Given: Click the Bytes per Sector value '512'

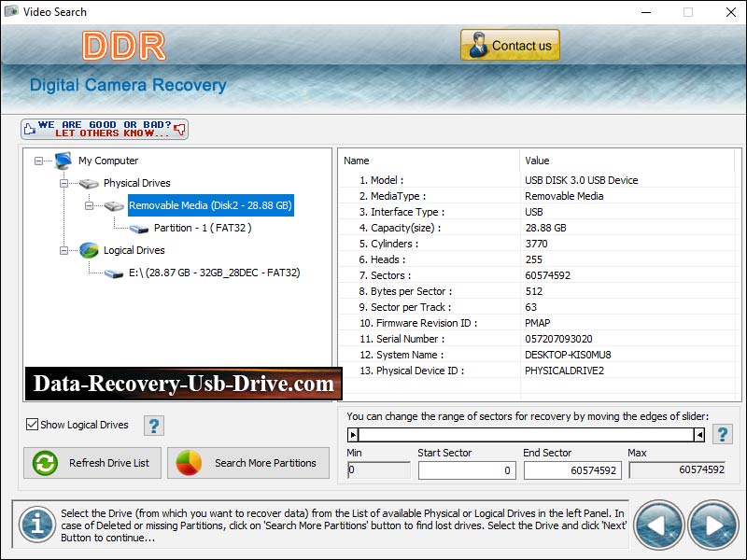Looking at the screenshot, I should pyautogui.click(x=533, y=291).
